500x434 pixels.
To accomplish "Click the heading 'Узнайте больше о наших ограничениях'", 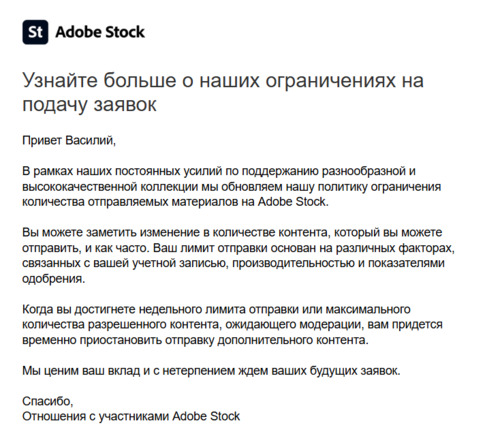I will 209,81.
